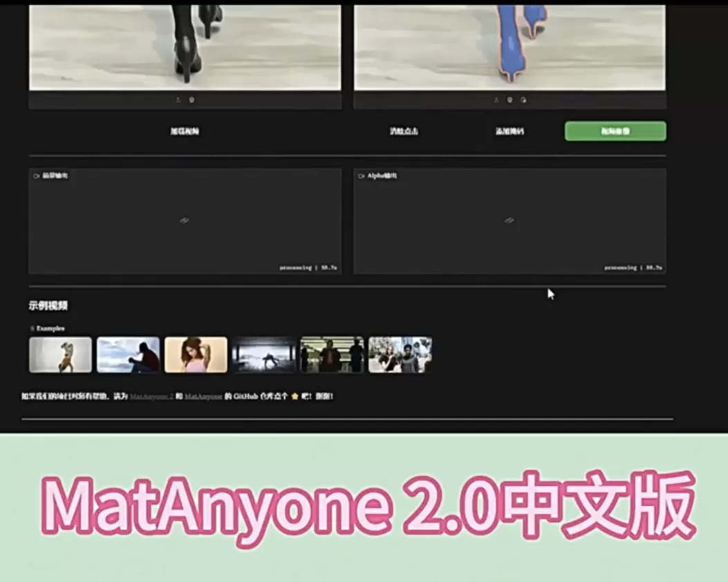
Task: Click the add mask button beside green button
Action: 510,131
